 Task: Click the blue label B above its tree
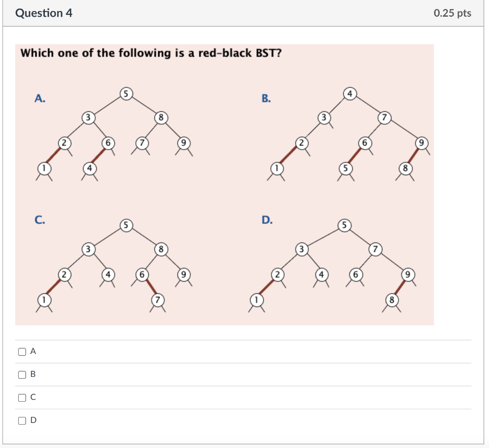(x=266, y=99)
